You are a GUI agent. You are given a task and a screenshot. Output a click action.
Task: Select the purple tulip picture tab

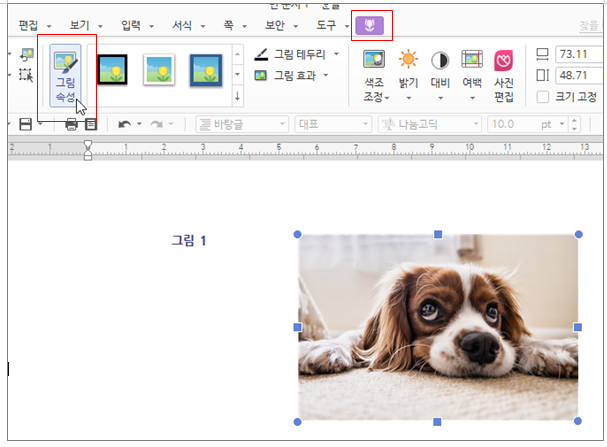370,26
